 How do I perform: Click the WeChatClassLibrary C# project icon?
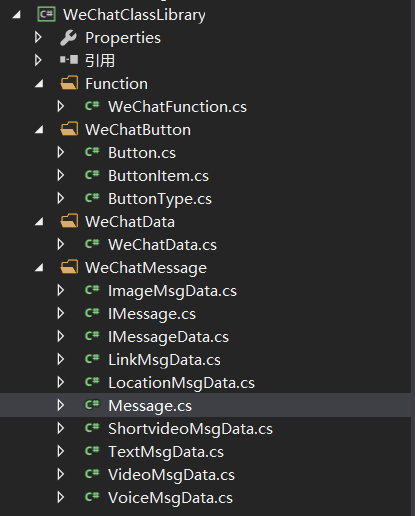[x=46, y=15]
